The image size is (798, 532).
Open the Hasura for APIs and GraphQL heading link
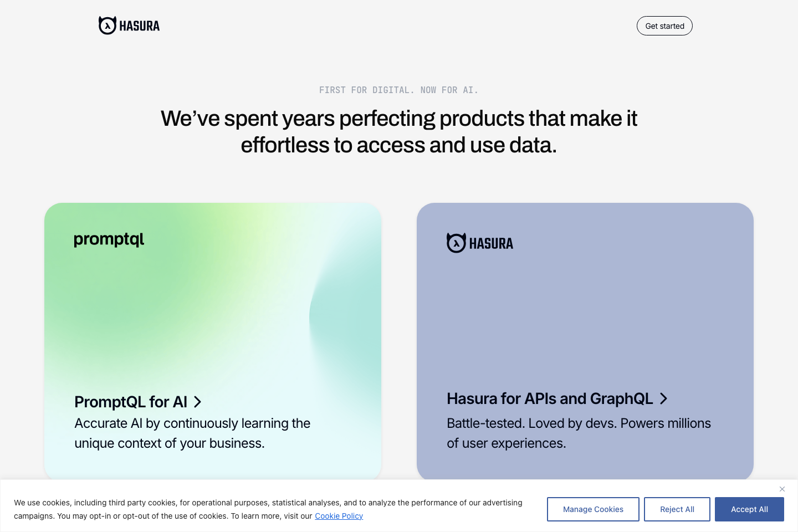[550, 399]
